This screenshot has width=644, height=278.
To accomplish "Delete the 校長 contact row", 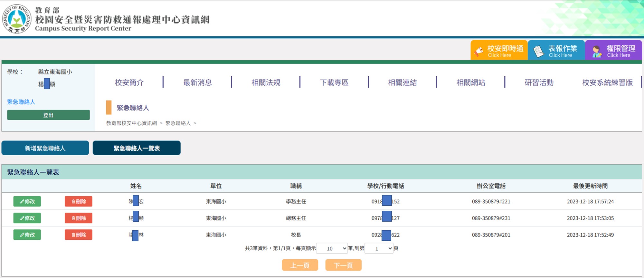I will pos(78,235).
